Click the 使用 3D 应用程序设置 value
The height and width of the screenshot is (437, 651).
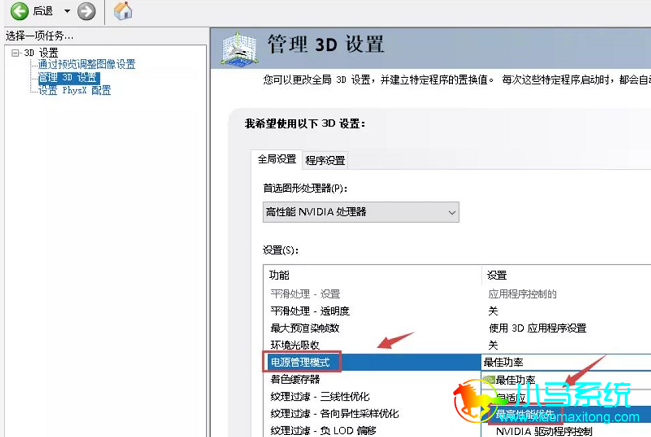(x=537, y=328)
